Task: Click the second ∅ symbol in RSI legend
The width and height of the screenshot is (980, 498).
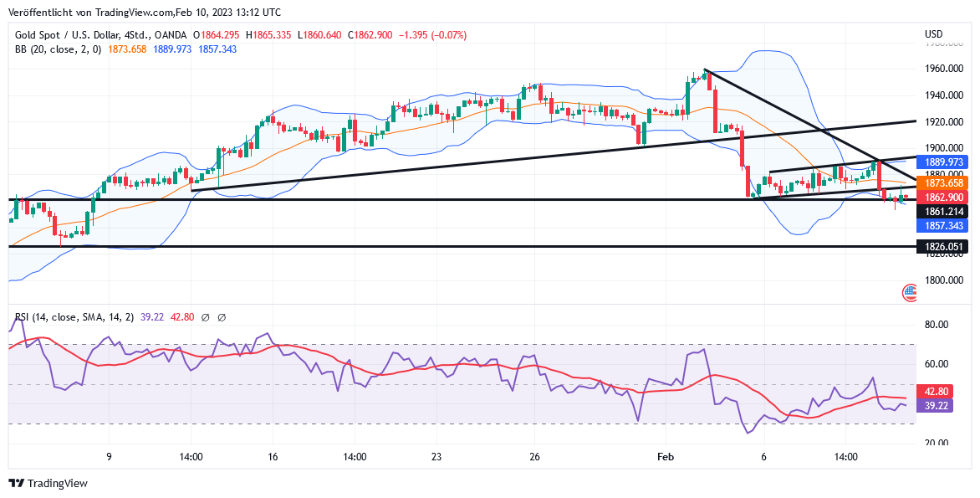Action: pyautogui.click(x=222, y=317)
